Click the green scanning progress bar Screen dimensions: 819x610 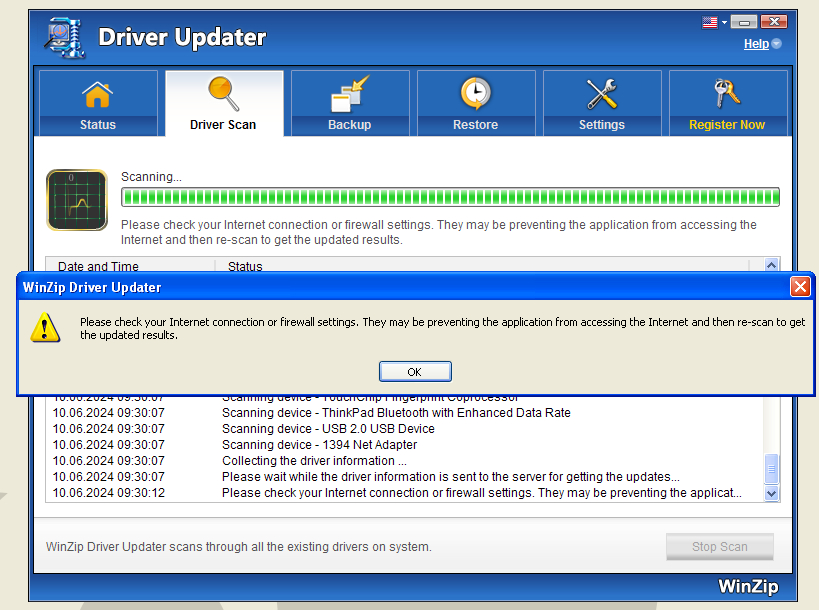click(450, 197)
